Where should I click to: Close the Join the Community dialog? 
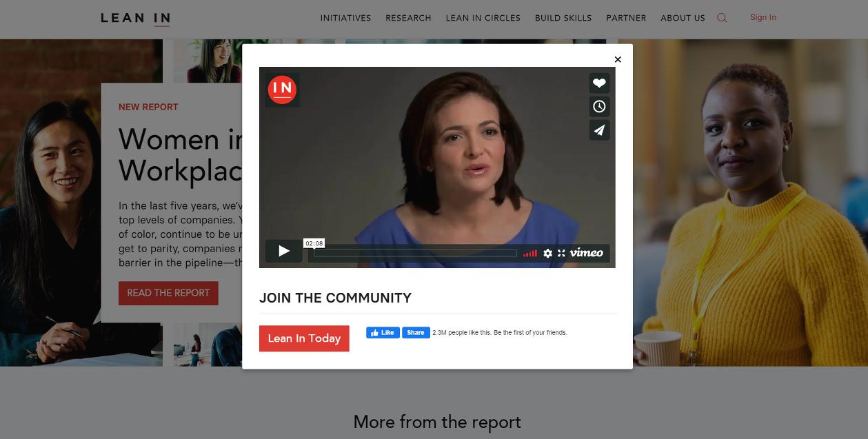tap(618, 59)
